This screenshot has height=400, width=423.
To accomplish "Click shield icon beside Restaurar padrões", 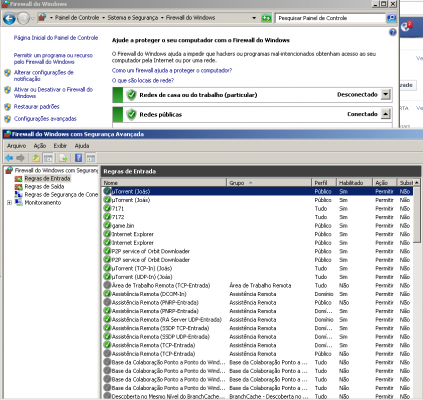I will point(7,107).
